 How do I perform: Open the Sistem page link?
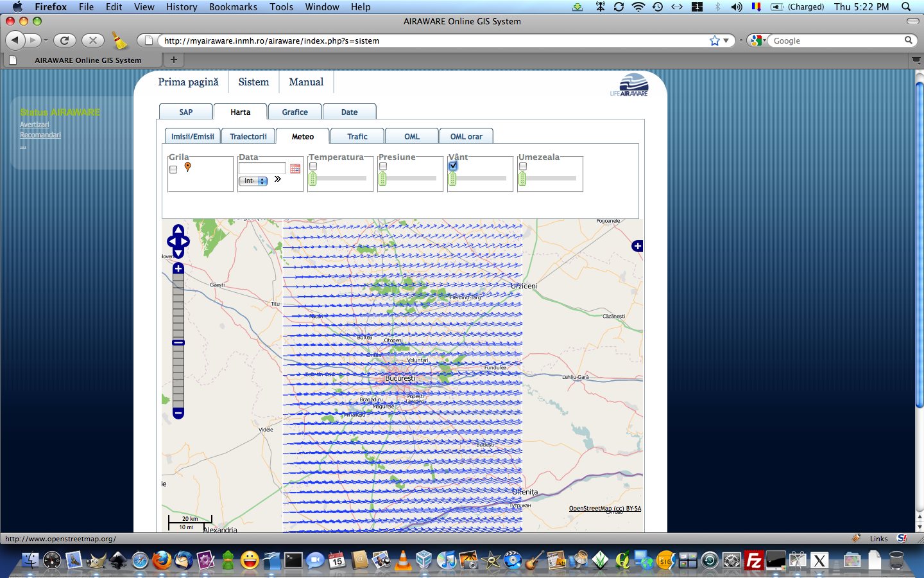tap(253, 82)
